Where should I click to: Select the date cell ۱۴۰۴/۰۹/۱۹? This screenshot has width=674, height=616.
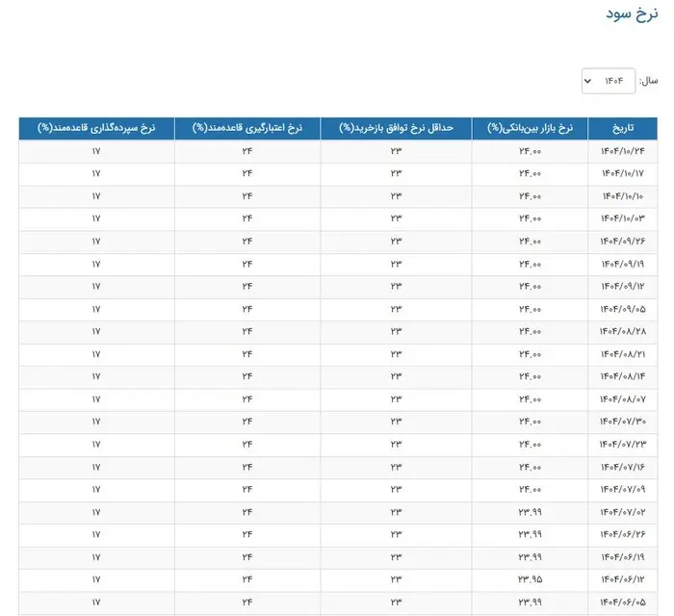624,264
